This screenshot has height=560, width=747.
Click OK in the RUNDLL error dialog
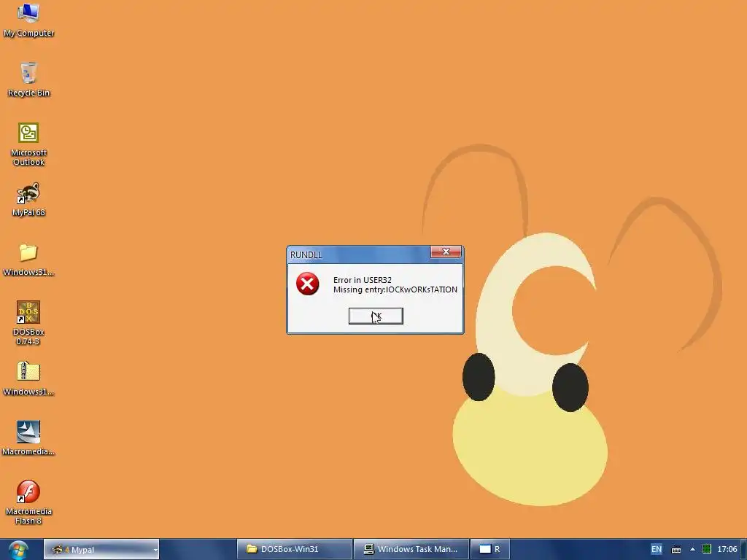376,316
